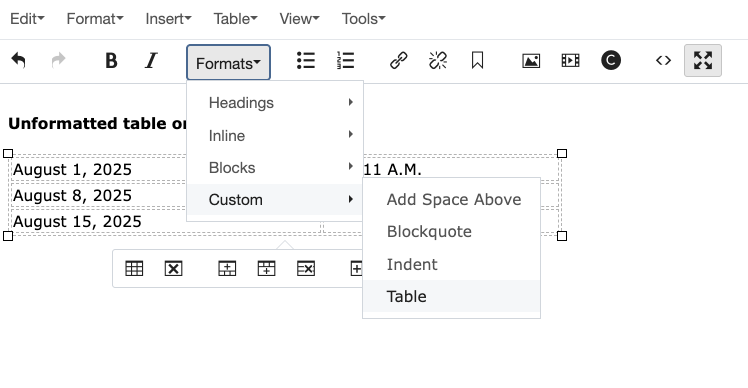748x388 pixels.
Task: Click the August 15, 2025 cell
Action: (x=77, y=221)
